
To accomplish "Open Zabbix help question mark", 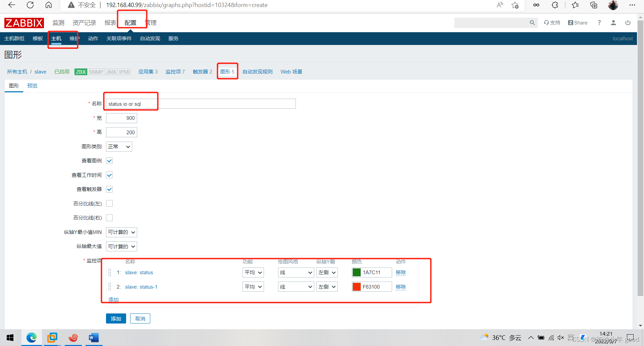I will pyautogui.click(x=599, y=23).
